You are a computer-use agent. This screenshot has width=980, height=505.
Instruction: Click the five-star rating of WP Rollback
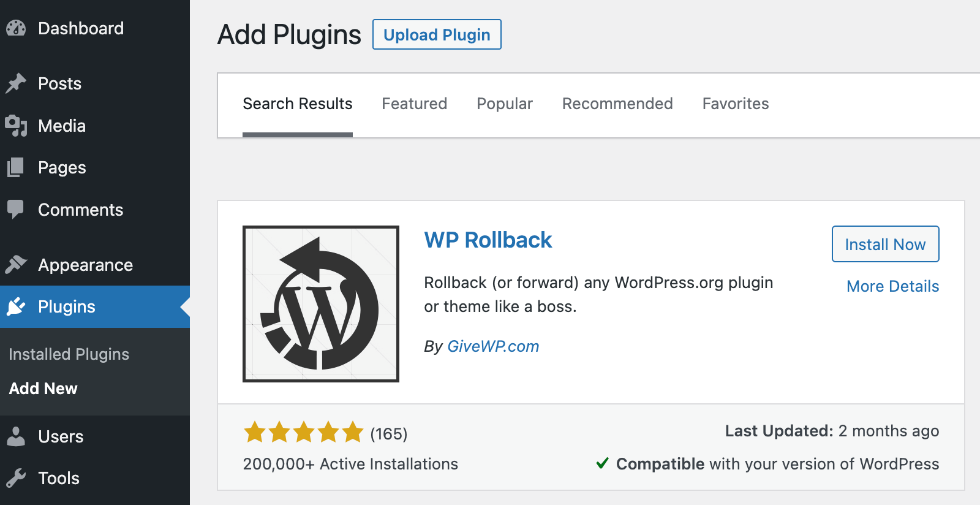click(304, 432)
